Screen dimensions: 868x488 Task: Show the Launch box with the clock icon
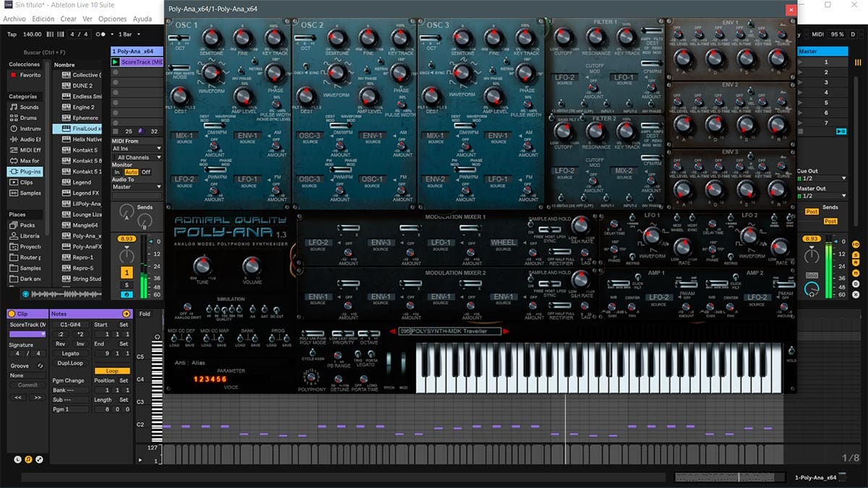[17, 459]
